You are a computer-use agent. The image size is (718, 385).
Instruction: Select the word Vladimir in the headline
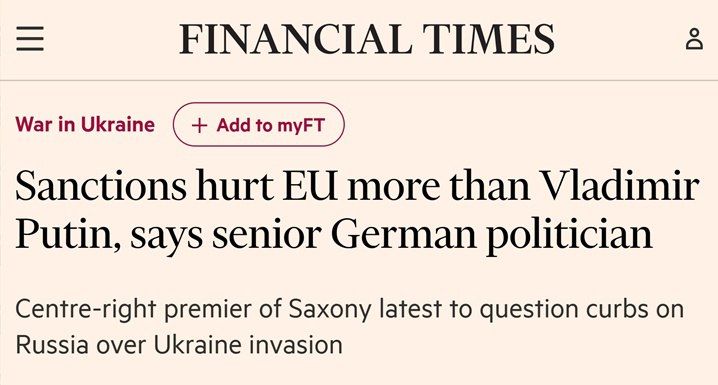click(x=620, y=186)
